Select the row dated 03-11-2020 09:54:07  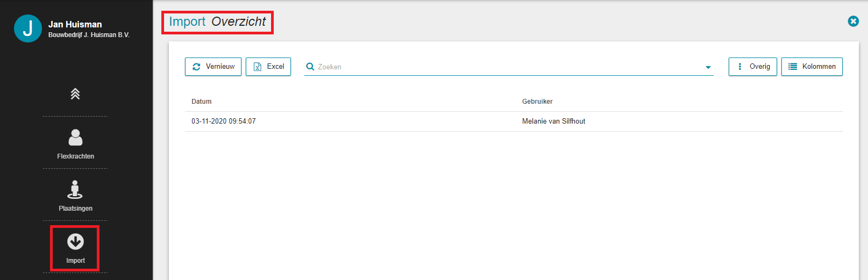click(x=514, y=121)
